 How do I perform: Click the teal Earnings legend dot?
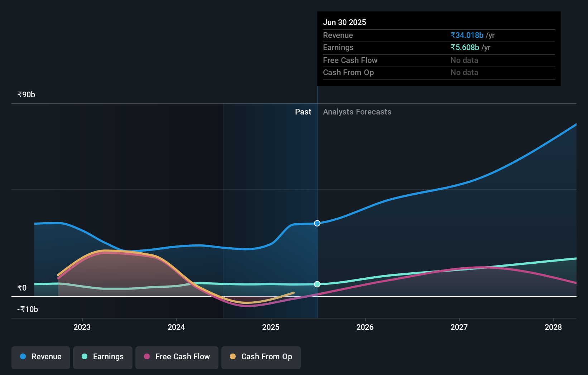click(84, 357)
